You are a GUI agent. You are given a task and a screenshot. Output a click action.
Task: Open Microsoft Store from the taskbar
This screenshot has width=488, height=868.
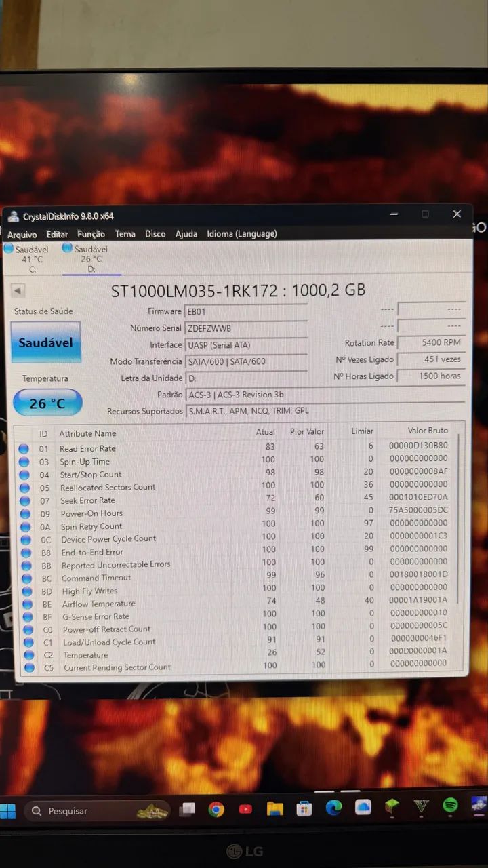point(304,808)
